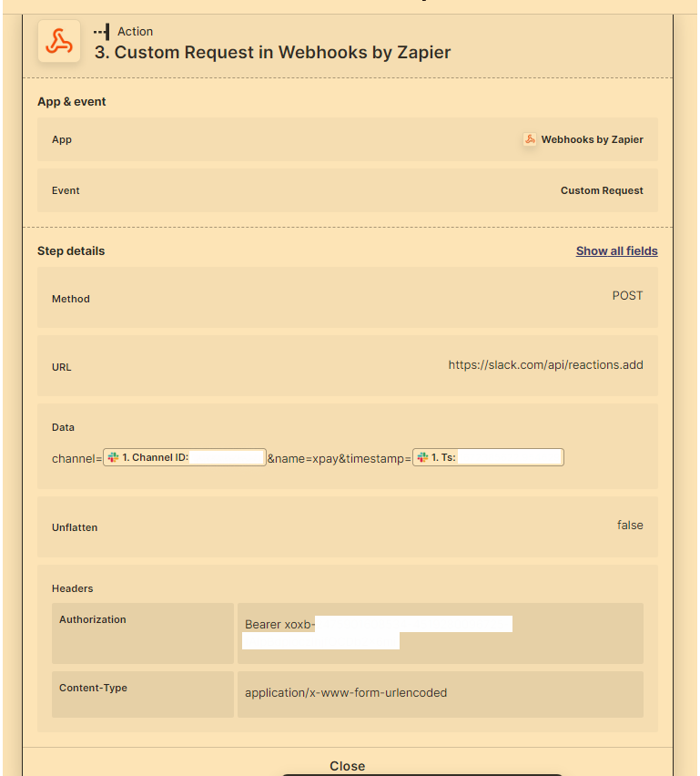Click the channel= data text
The height and width of the screenshot is (776, 700).
pyautogui.click(x=76, y=458)
